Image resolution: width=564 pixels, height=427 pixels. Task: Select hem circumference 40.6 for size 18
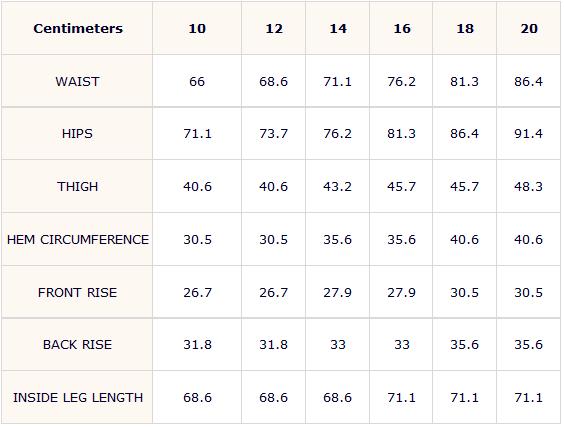[x=464, y=240]
